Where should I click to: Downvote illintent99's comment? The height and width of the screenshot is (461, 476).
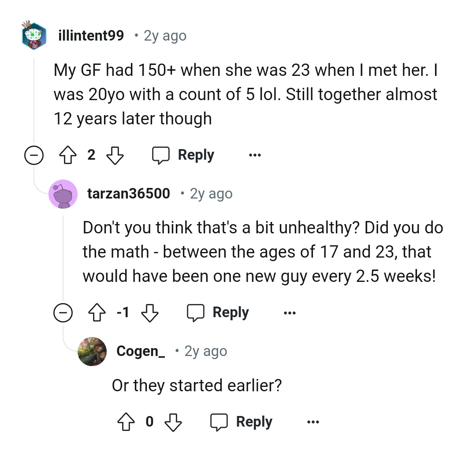click(x=115, y=155)
